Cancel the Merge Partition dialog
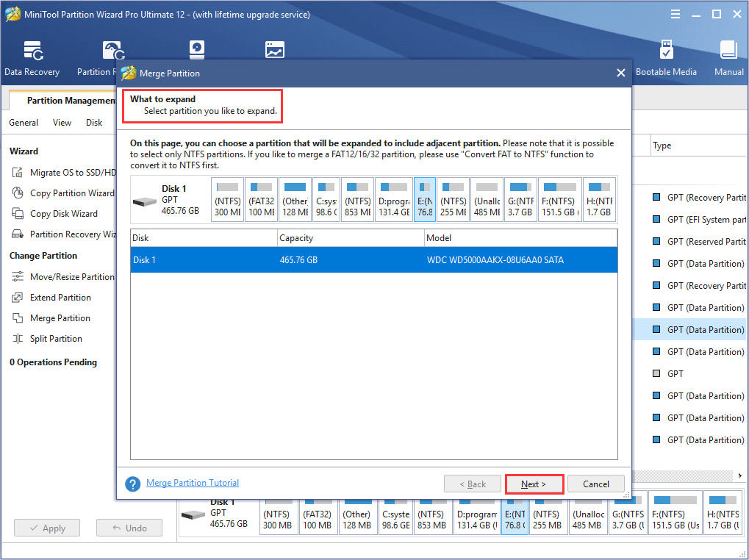 click(595, 484)
